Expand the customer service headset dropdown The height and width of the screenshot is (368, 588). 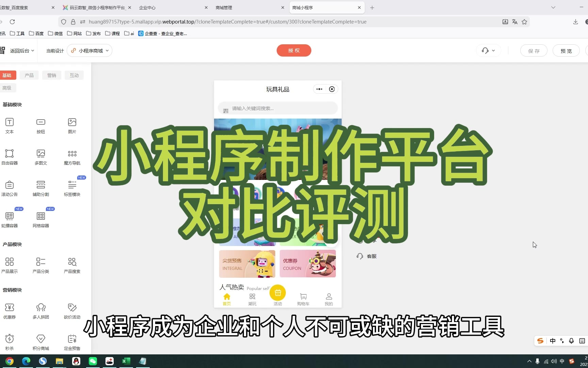(x=488, y=51)
